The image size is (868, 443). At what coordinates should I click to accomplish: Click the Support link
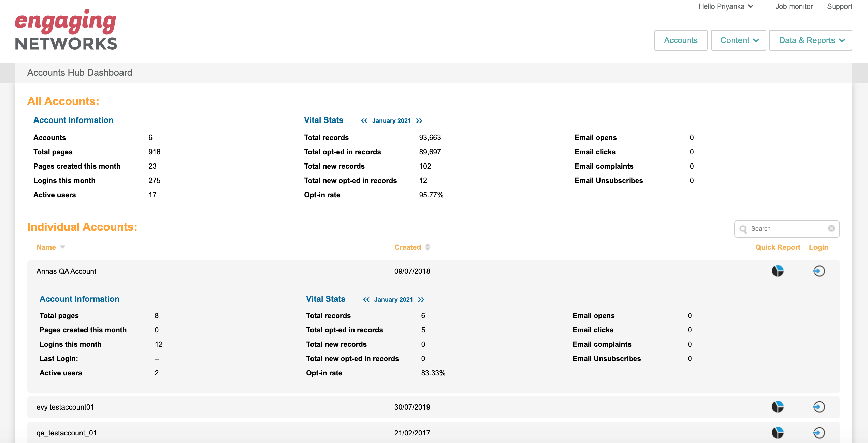[839, 6]
